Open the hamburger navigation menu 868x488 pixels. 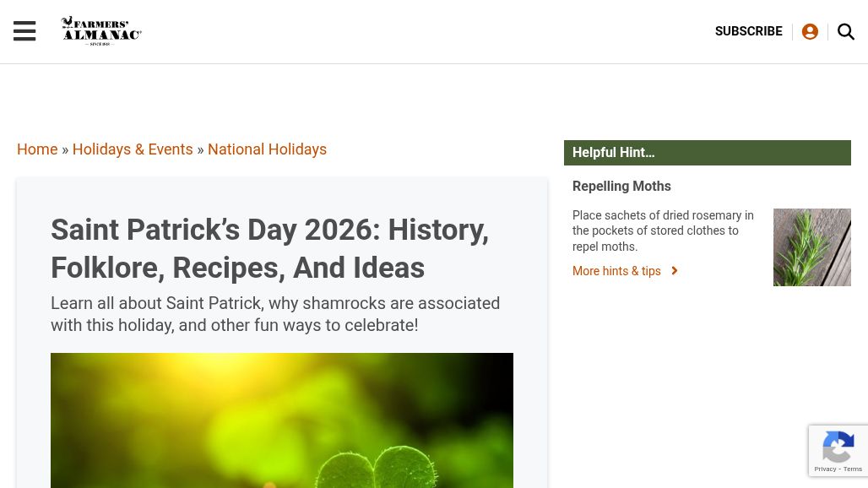pos(24,31)
